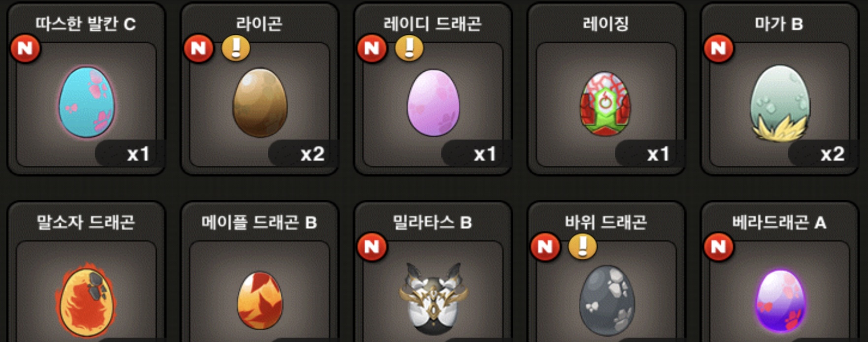Viewport: 868px width, 342px height.
Task: Select the blue 따스한 발칸 C egg
Action: point(87,102)
